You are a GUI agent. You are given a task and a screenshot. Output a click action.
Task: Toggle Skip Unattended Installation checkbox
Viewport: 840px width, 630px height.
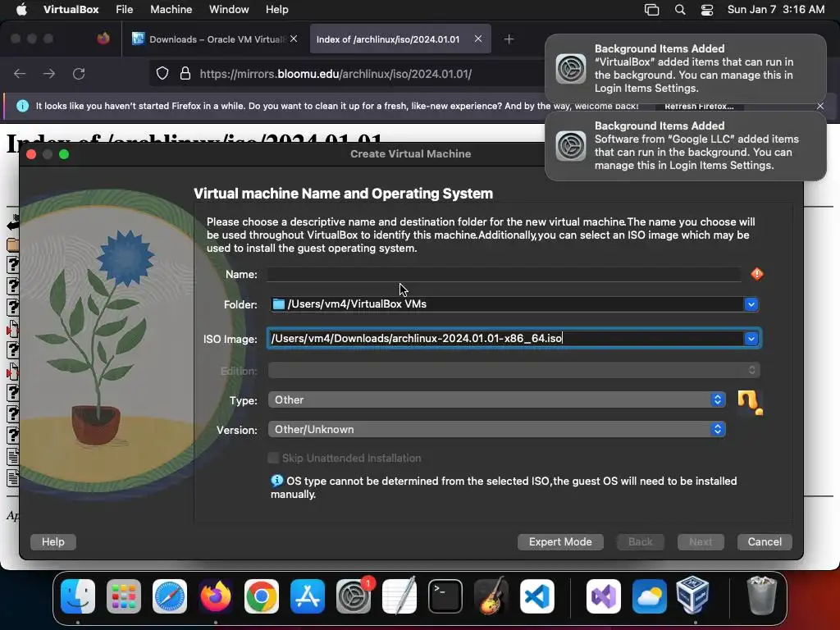273,458
